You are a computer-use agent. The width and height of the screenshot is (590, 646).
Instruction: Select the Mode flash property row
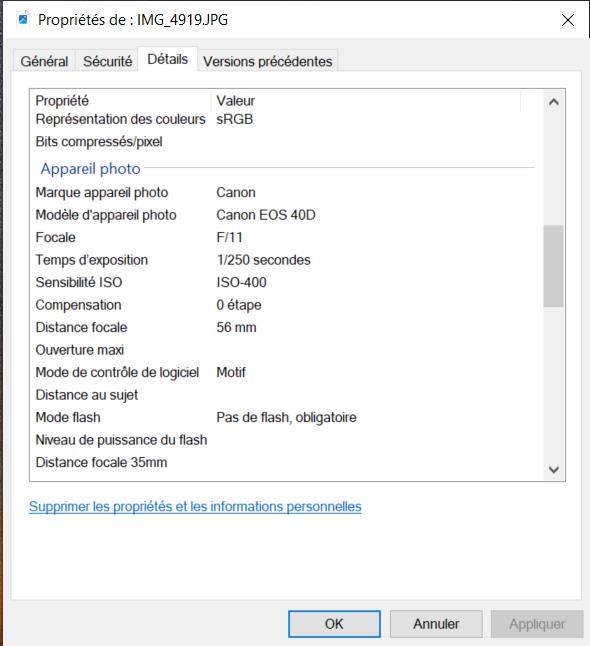[284, 417]
